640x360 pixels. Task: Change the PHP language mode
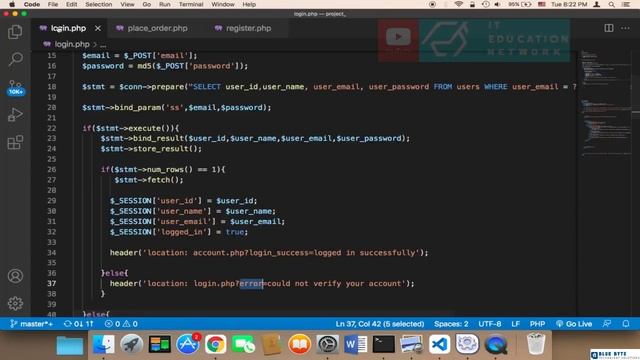coord(537,324)
